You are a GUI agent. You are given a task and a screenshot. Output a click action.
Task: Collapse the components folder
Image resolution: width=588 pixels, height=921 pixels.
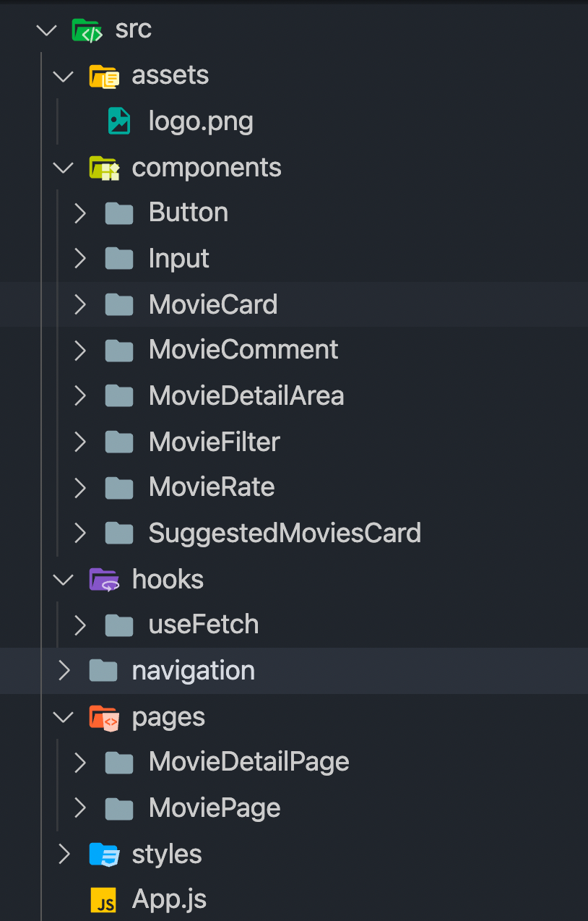[63, 167]
